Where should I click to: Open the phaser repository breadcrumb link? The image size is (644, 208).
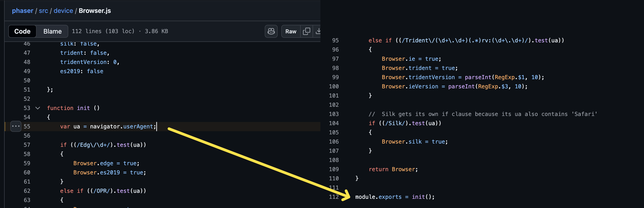tap(23, 11)
